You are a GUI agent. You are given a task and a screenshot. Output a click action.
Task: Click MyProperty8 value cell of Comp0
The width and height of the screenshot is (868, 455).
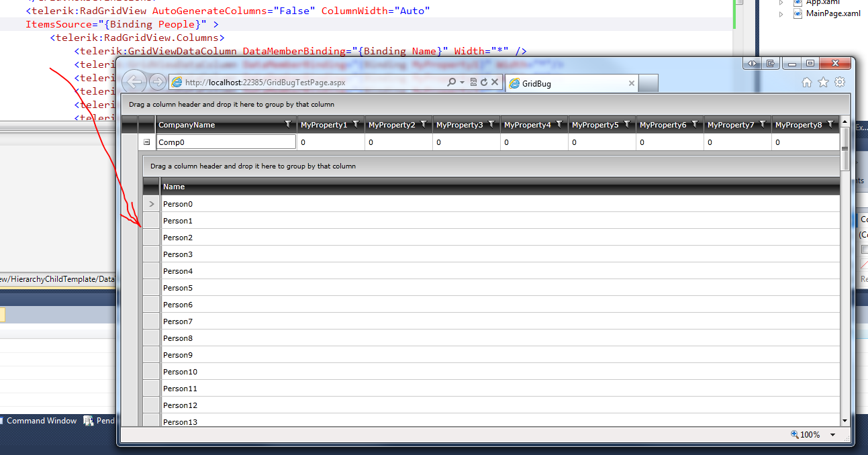806,142
